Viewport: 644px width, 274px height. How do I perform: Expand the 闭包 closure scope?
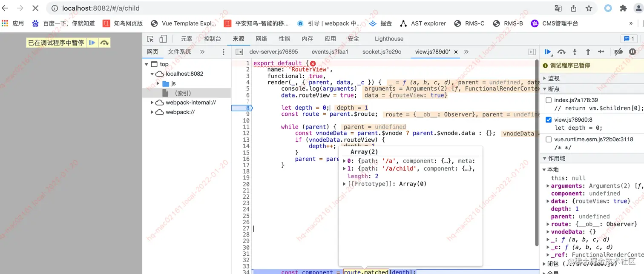pos(544,264)
